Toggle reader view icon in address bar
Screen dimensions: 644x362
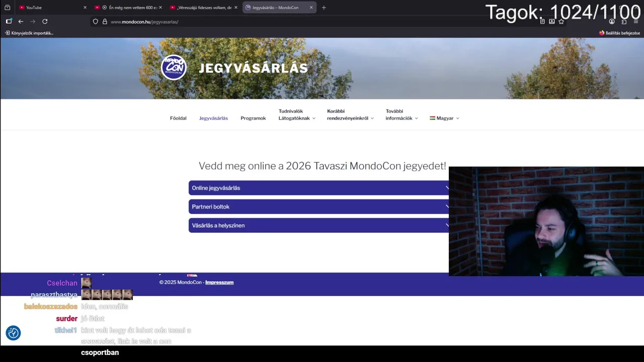coord(542,22)
